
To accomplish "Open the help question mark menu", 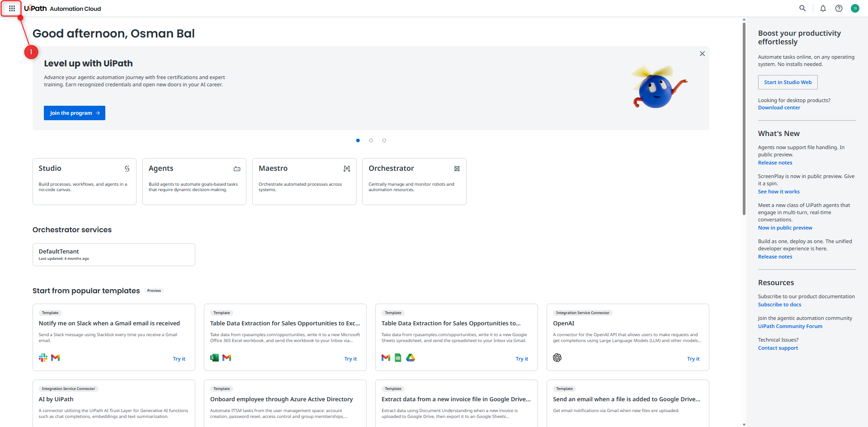I will coord(839,9).
